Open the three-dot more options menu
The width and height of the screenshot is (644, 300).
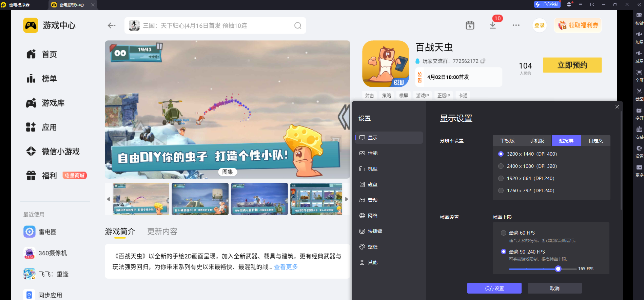(516, 25)
